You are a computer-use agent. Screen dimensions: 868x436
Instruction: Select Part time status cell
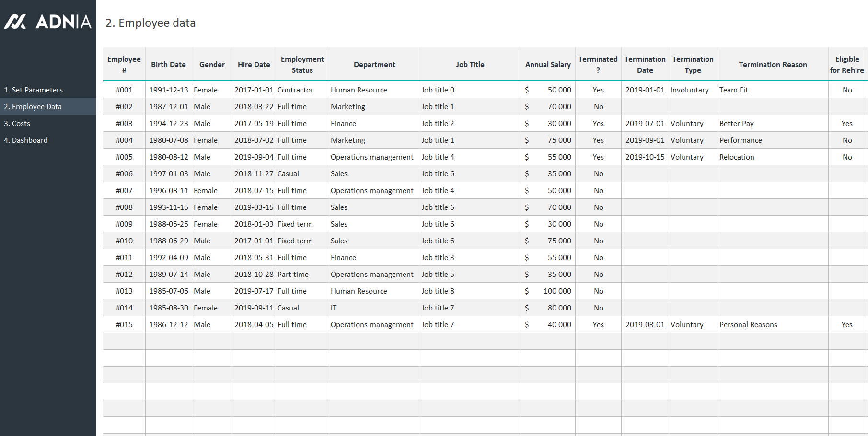293,275
